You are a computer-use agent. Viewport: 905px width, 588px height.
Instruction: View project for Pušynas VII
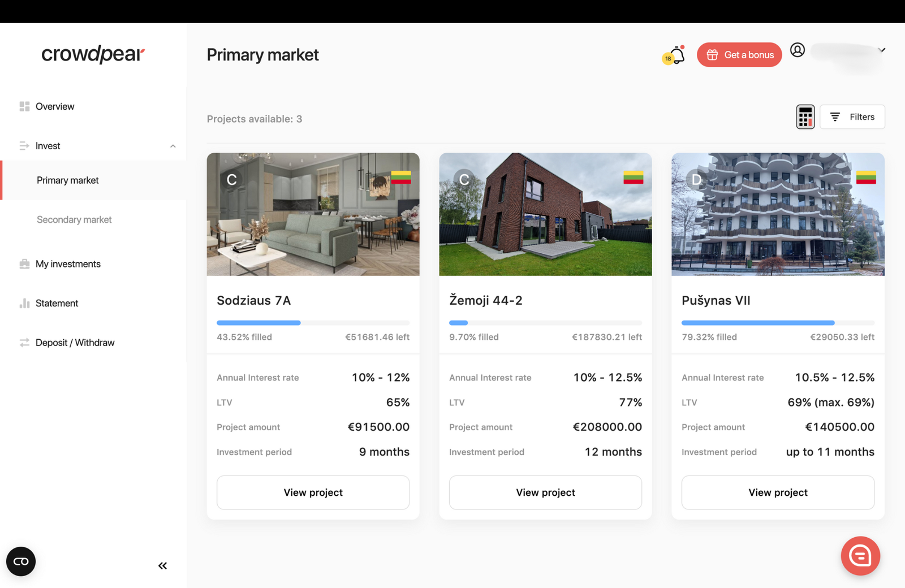point(778,492)
